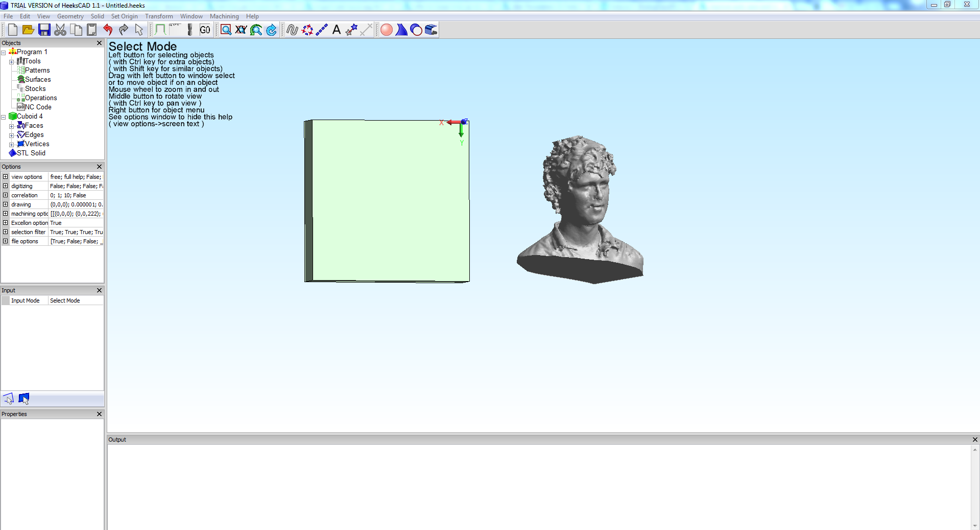Click the solid cut boolean icon
The height and width of the screenshot is (530, 980).
416,30
